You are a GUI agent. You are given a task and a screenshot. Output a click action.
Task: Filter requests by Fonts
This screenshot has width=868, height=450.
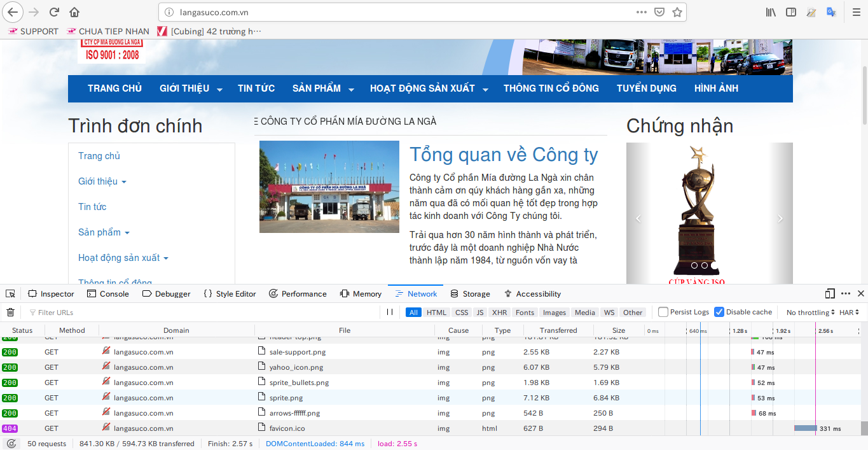coord(525,313)
